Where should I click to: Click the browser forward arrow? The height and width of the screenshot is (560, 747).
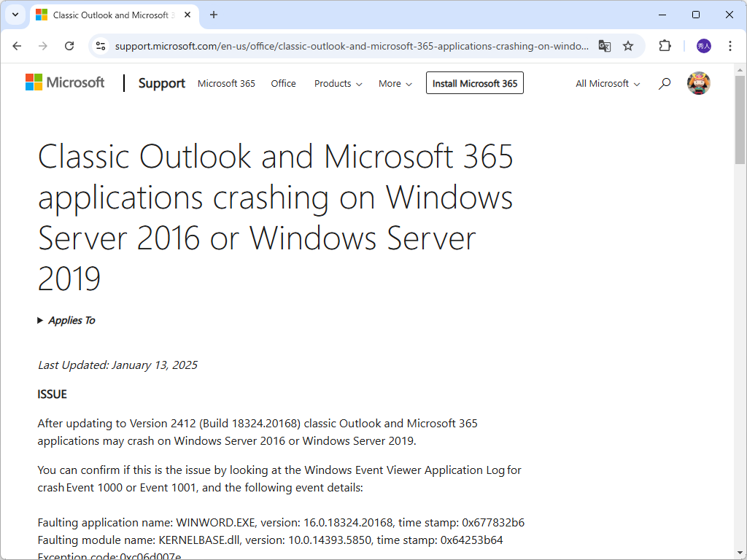[x=43, y=46]
